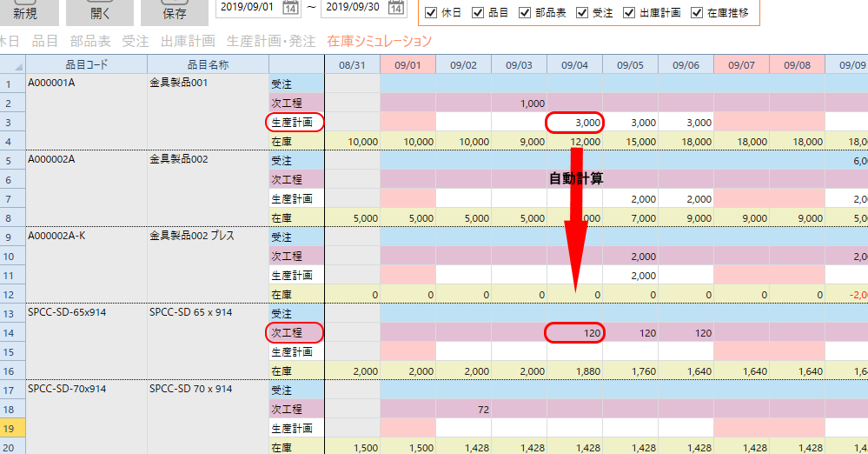
Task: Select the 09/04 date column header
Action: click(574, 64)
